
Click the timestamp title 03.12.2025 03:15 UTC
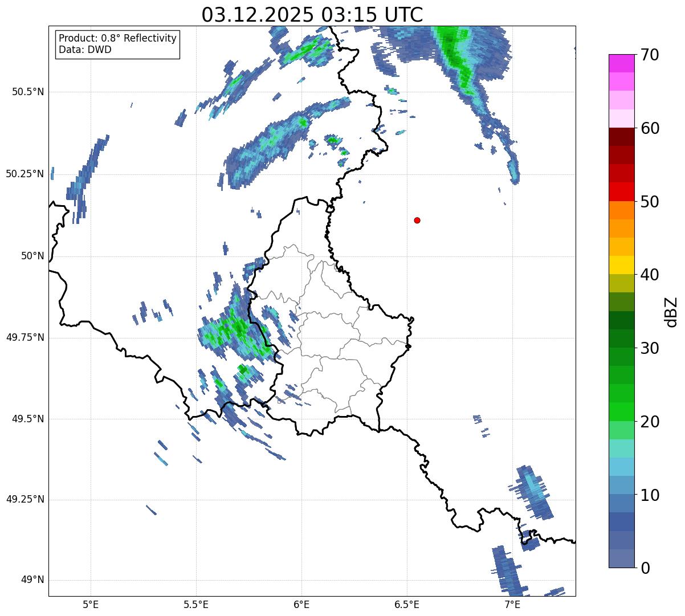pyautogui.click(x=312, y=15)
